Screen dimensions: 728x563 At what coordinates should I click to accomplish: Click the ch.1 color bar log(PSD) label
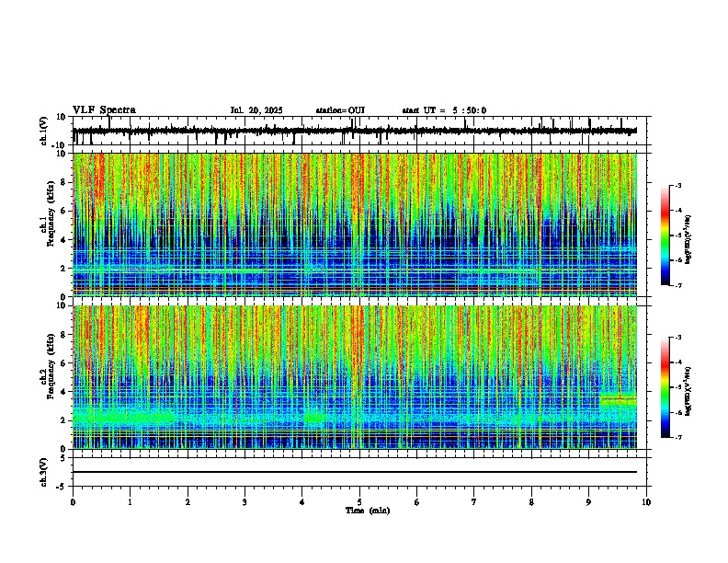(688, 240)
